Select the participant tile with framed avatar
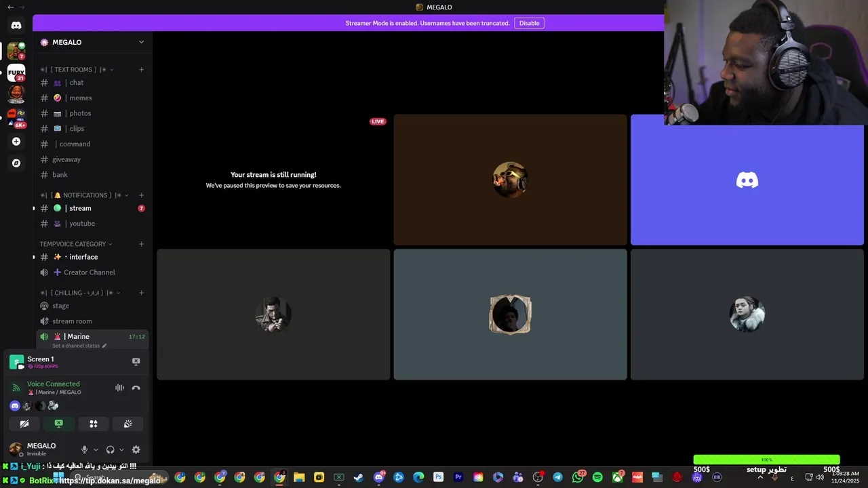This screenshot has width=868, height=488. tap(510, 314)
